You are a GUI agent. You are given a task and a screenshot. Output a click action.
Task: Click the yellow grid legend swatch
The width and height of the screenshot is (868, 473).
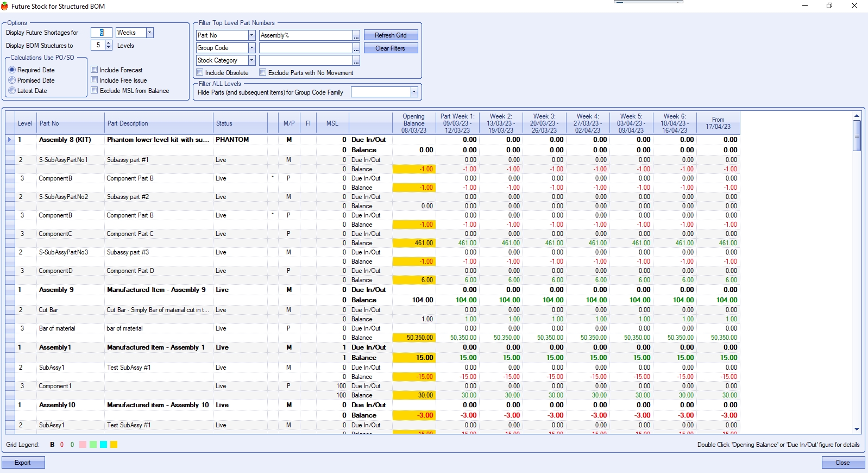point(114,445)
